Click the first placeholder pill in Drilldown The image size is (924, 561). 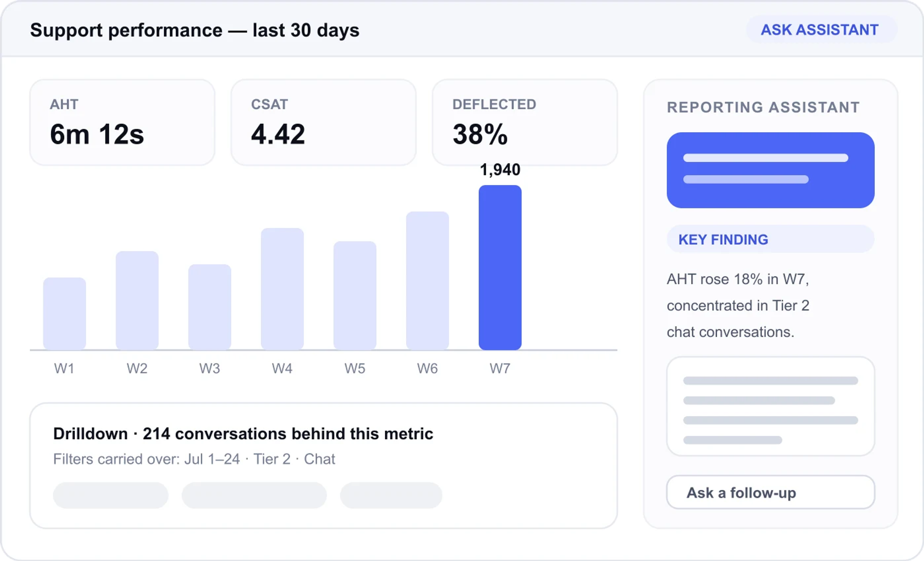click(x=111, y=496)
